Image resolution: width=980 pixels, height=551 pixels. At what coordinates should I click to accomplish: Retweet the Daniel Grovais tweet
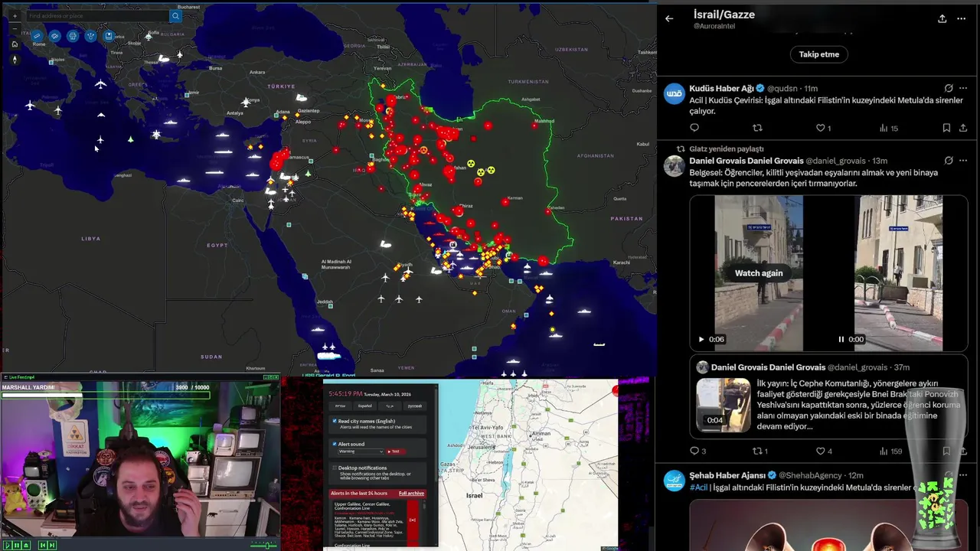(x=759, y=451)
